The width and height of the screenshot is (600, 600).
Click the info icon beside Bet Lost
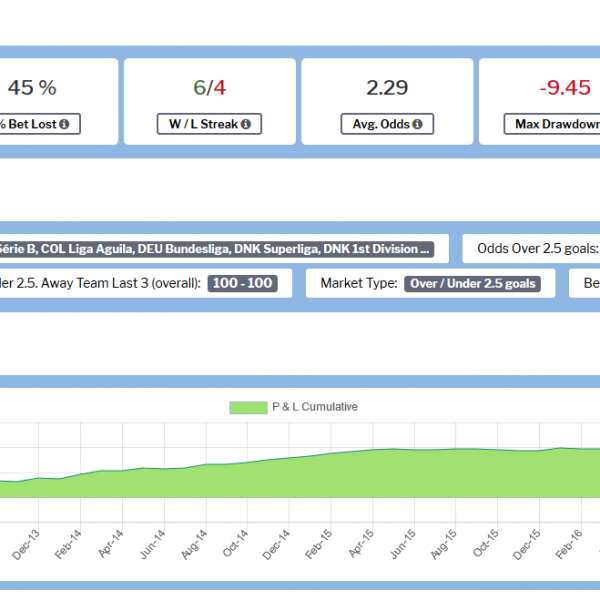tap(64, 124)
